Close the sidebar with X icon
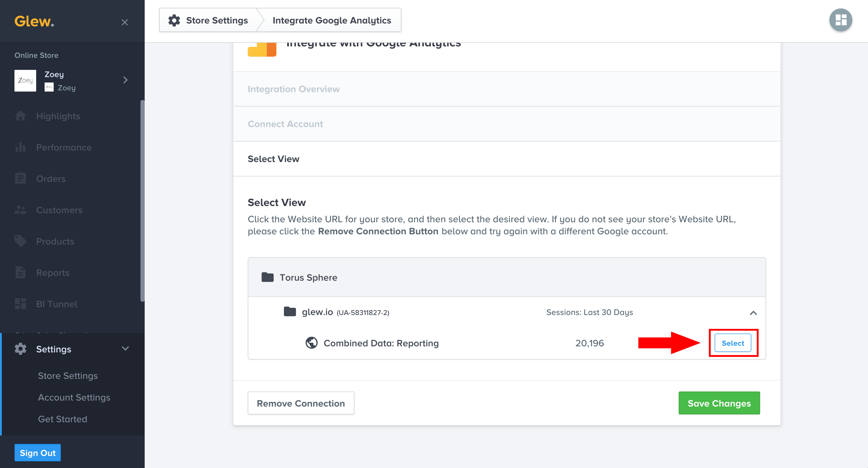The image size is (868, 468). 125,22
